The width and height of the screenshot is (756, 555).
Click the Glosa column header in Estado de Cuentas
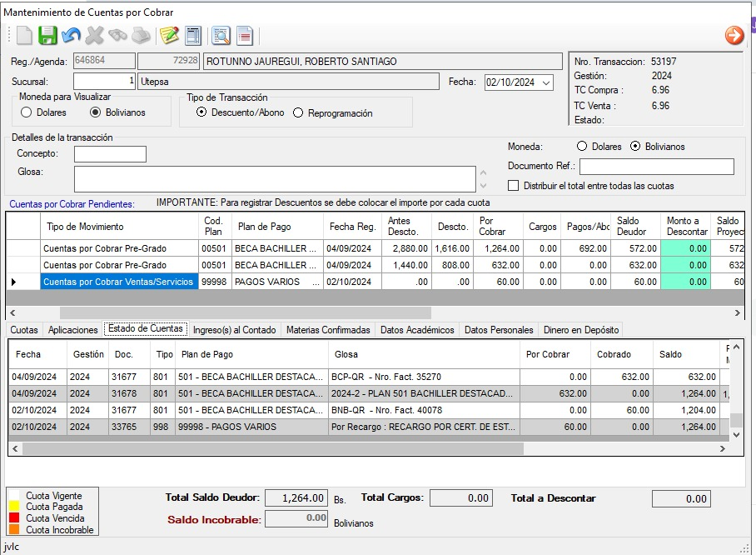pyautogui.click(x=425, y=354)
